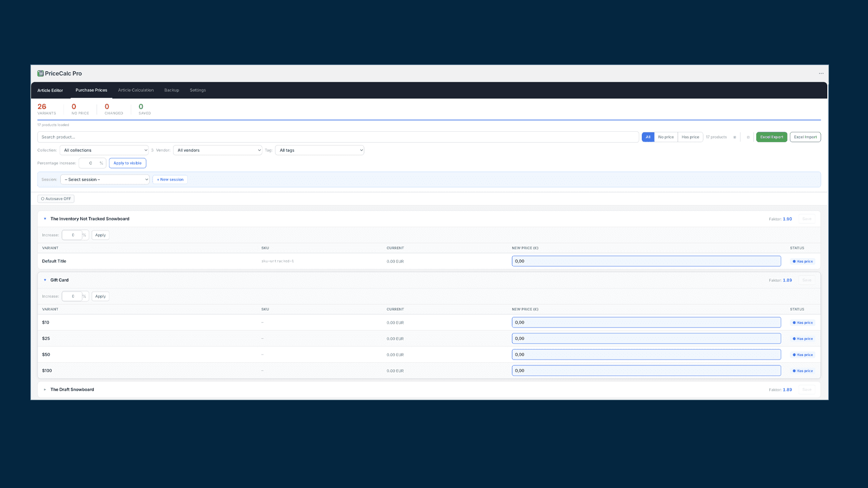The width and height of the screenshot is (868, 488).
Task: Open the All collections dropdown
Action: click(105, 150)
